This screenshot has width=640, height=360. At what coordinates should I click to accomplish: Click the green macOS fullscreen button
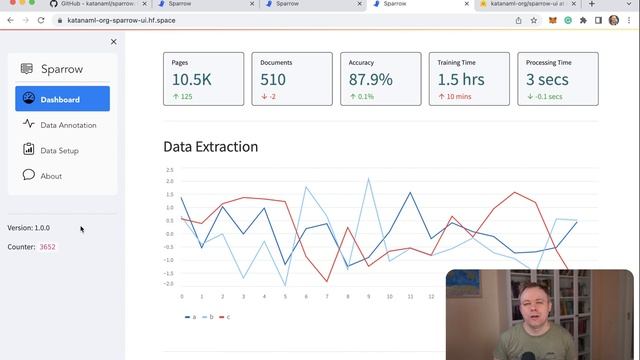(32, 2)
